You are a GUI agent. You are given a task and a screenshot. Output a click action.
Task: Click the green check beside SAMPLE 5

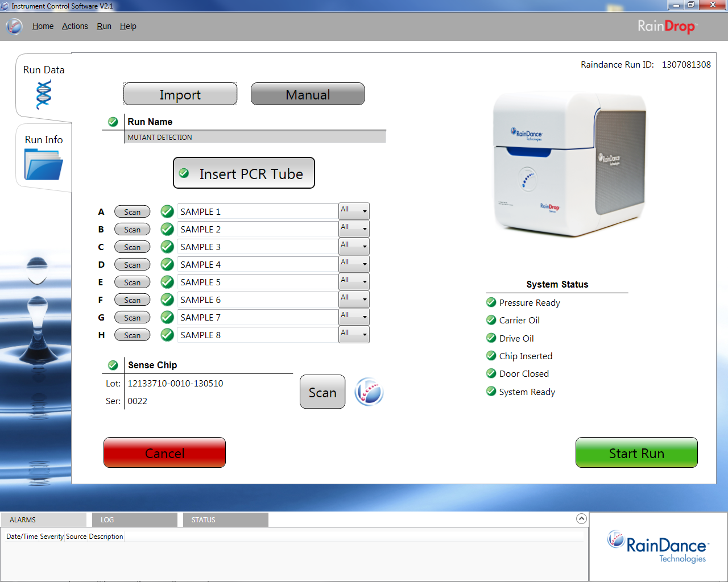(167, 282)
